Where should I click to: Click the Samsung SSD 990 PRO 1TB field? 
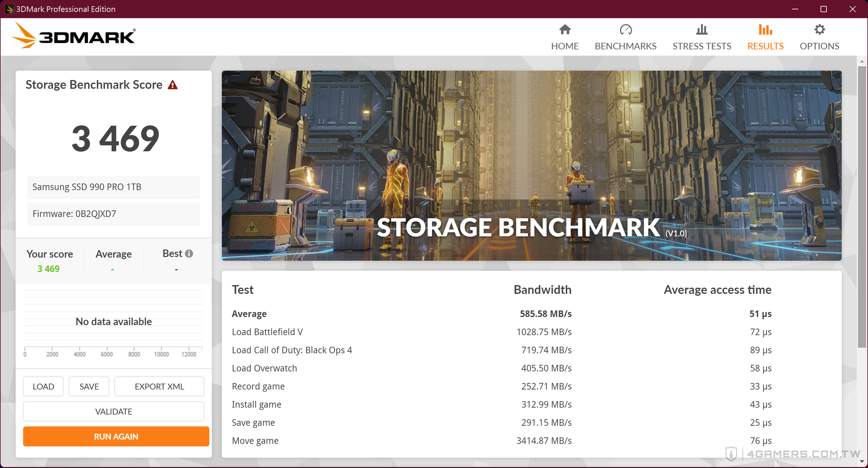[x=113, y=187]
